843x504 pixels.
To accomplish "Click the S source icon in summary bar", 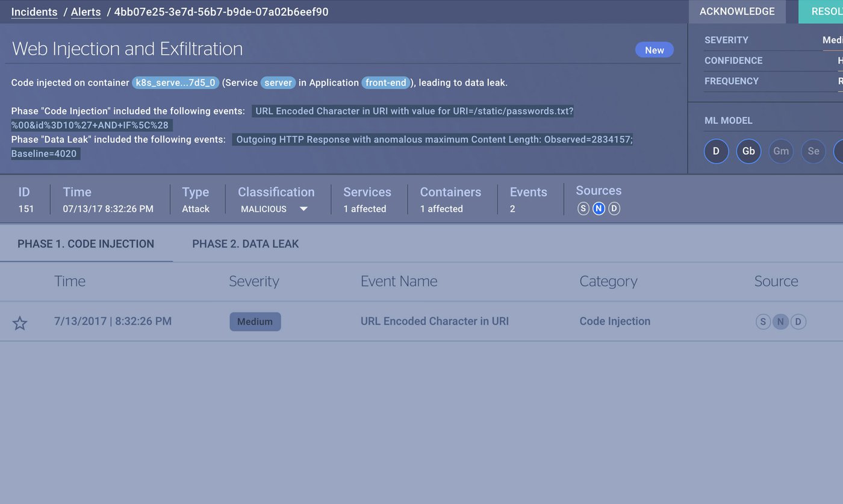I will pyautogui.click(x=583, y=208).
